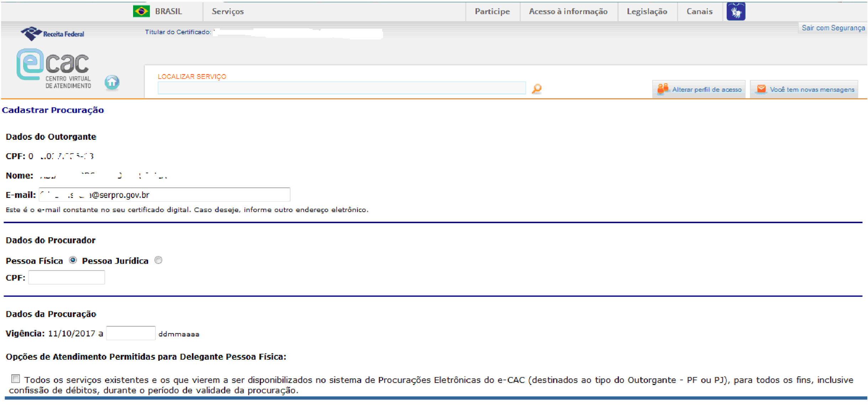
Task: Click the people icon for Alterar perfil
Action: click(x=662, y=89)
